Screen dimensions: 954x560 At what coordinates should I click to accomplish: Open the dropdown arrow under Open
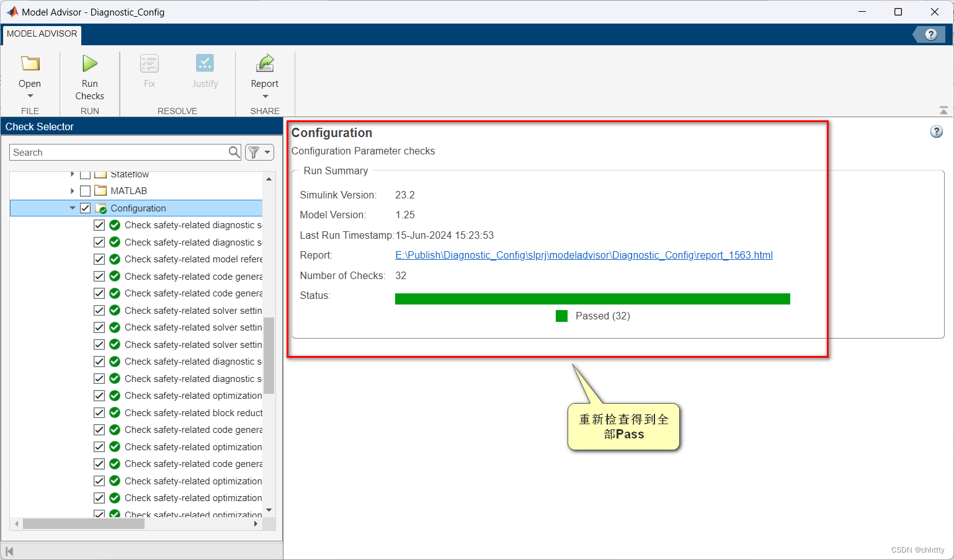tap(30, 96)
